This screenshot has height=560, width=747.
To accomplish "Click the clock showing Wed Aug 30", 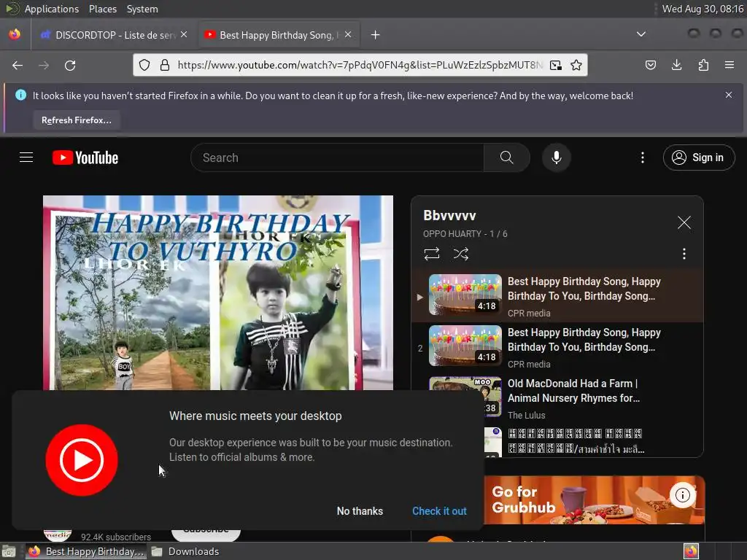I will (x=703, y=9).
